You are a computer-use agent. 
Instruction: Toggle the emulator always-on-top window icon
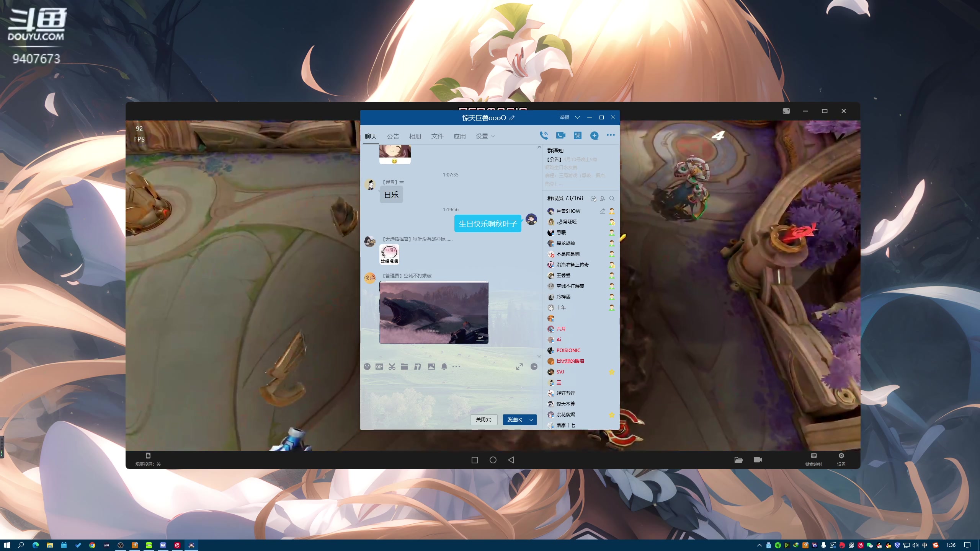tap(786, 111)
